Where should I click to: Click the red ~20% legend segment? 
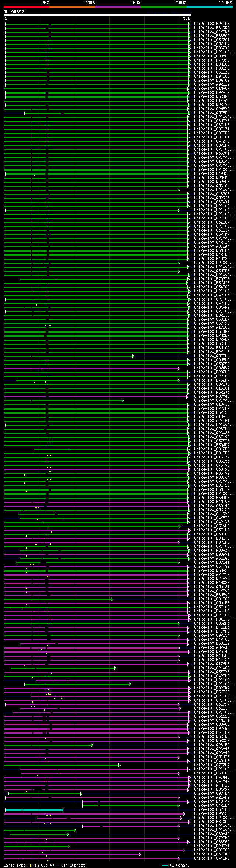click(x=27, y=7)
